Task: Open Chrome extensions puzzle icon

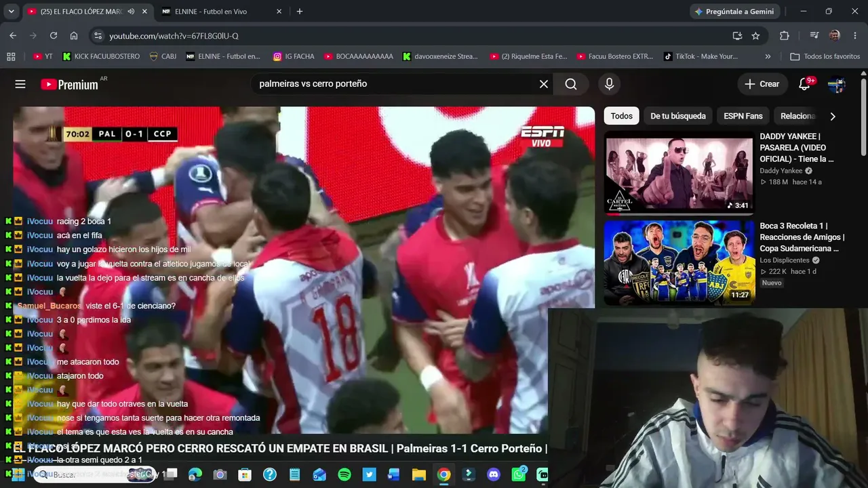Action: click(x=785, y=35)
